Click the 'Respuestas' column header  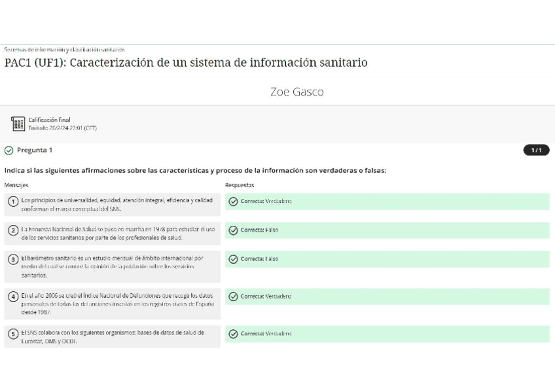[238, 185]
